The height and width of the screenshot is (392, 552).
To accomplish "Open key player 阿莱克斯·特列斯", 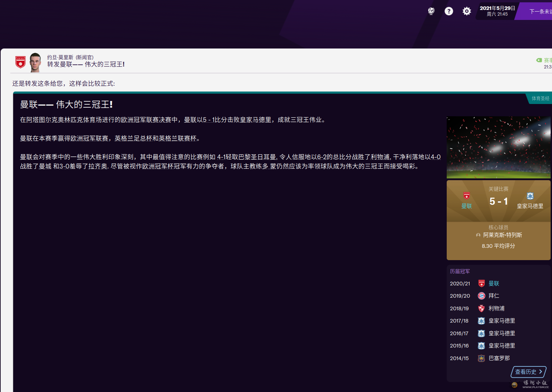I will (x=503, y=235).
